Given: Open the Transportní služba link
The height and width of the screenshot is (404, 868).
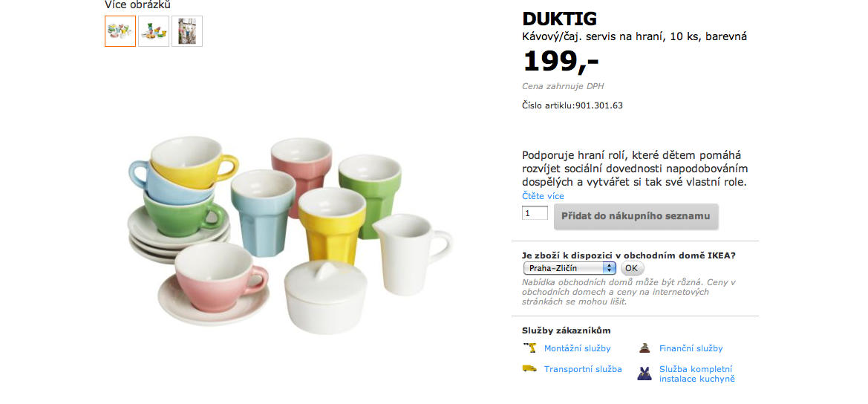Looking at the screenshot, I should (x=583, y=369).
